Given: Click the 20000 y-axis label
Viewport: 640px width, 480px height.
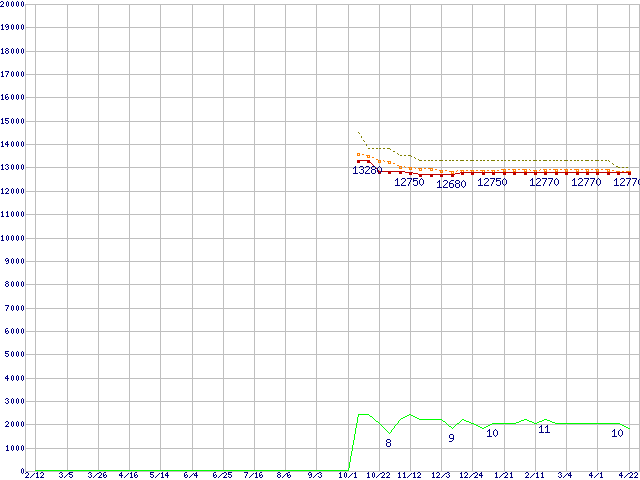Looking at the screenshot, I should pyautogui.click(x=12, y=4).
